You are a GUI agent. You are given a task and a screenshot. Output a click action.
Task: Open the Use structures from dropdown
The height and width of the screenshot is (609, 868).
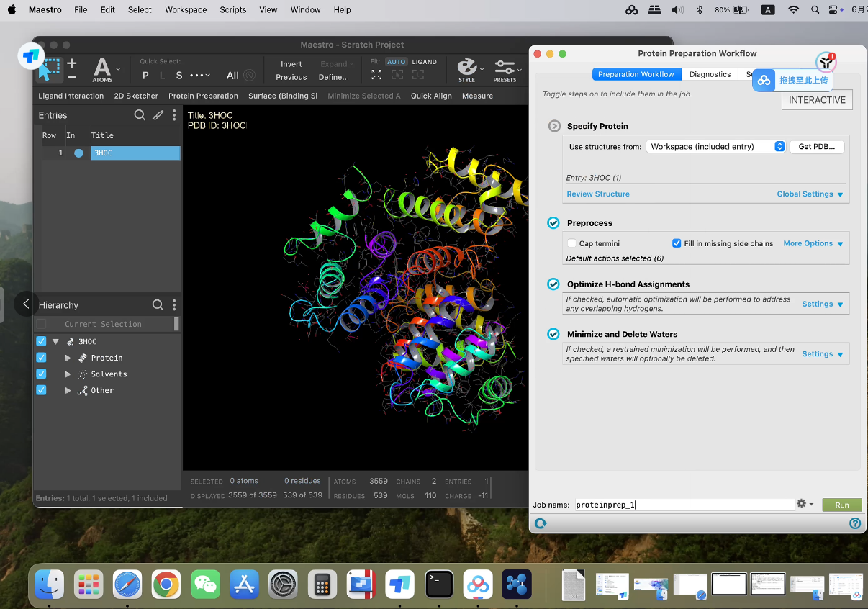[x=715, y=146]
